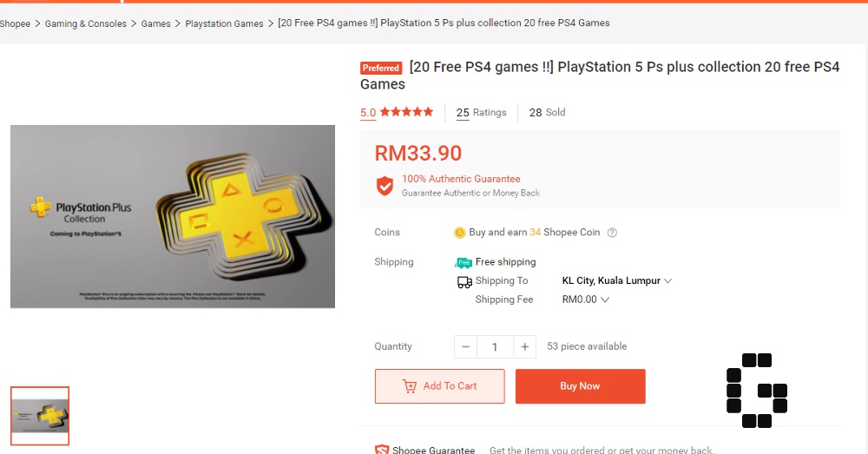Go to Playstation Games breadcrumb category

tap(224, 23)
